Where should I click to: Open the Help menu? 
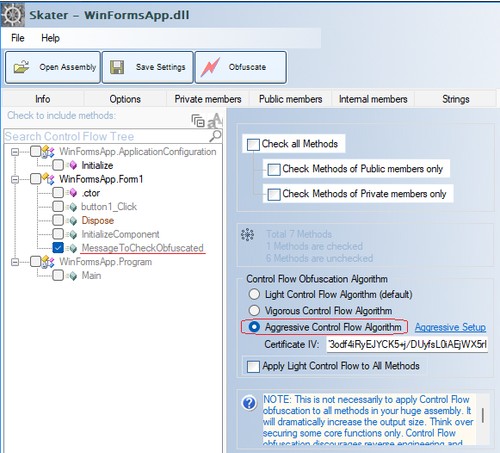click(x=50, y=38)
